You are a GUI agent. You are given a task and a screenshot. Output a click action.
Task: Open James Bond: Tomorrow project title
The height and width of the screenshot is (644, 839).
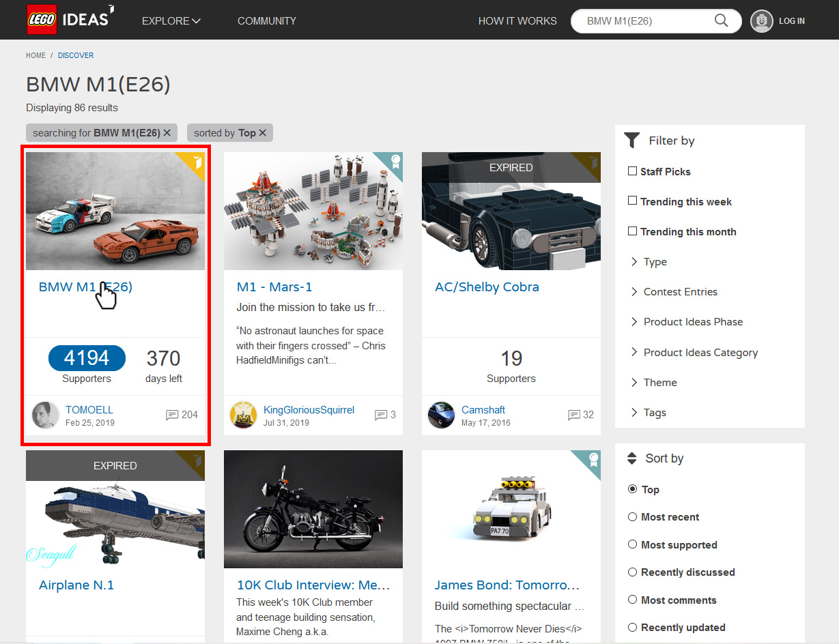[x=507, y=585]
